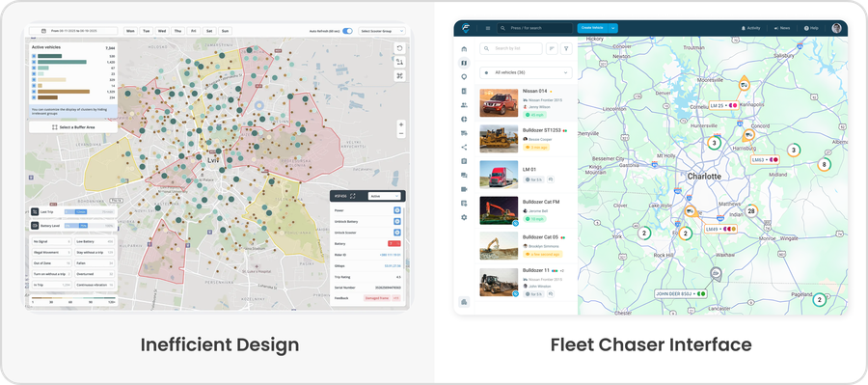Adjust the Battery Level range slider
868x385 pixels.
89,226
